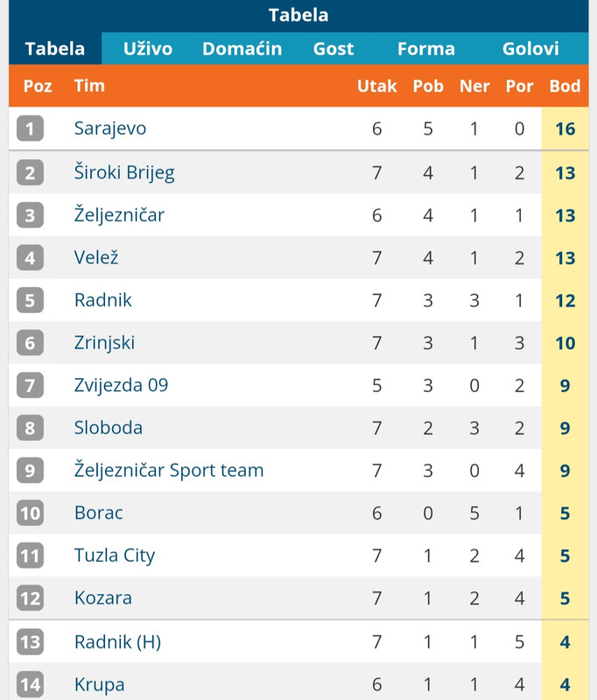This screenshot has width=597, height=700.
Task: Click the Bod column header
Action: (565, 86)
